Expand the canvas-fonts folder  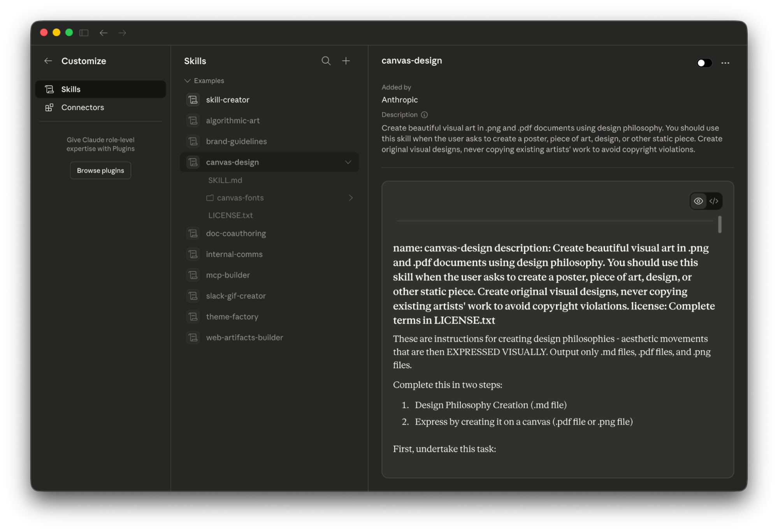(x=350, y=198)
